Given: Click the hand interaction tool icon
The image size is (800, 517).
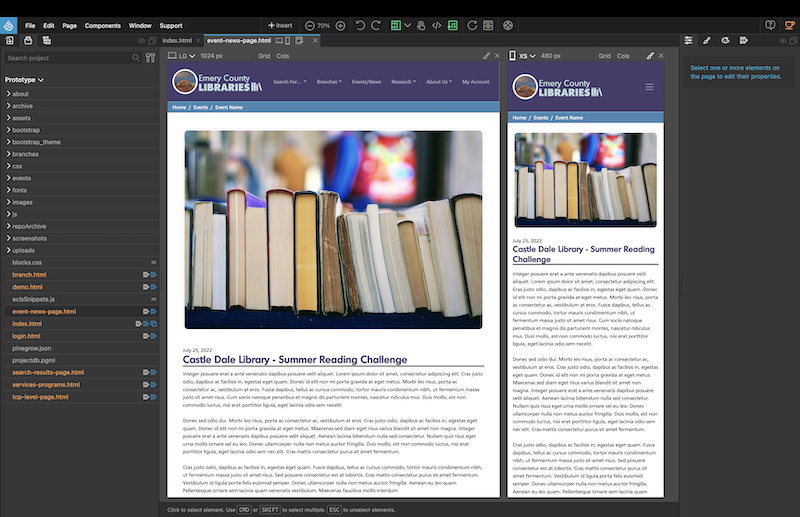Looking at the screenshot, I should 421,25.
